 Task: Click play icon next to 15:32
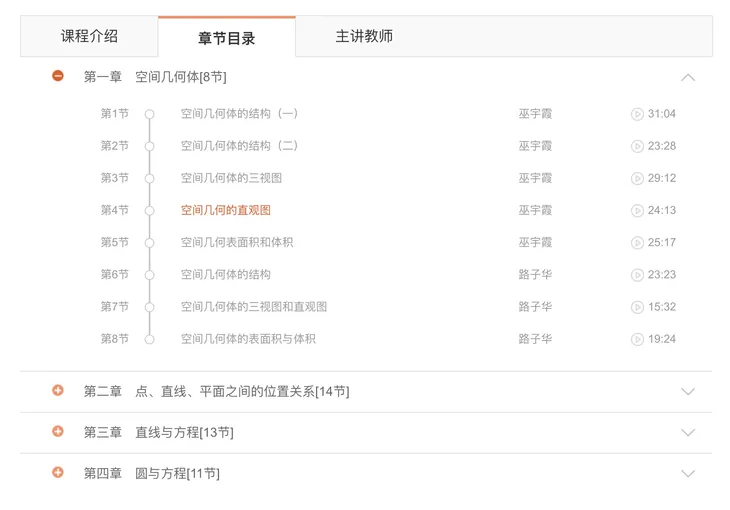pyautogui.click(x=637, y=307)
